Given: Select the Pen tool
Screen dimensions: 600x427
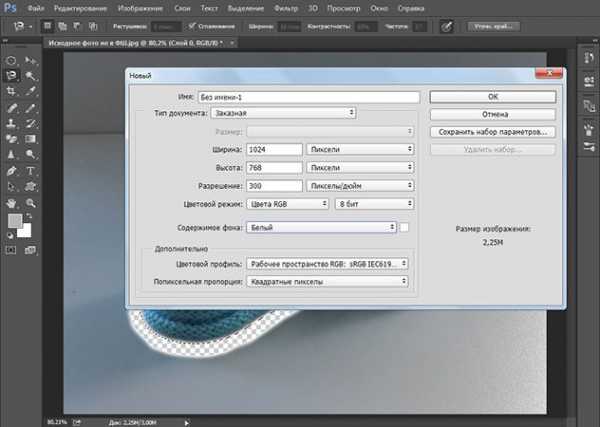Looking at the screenshot, I should pyautogui.click(x=12, y=171).
